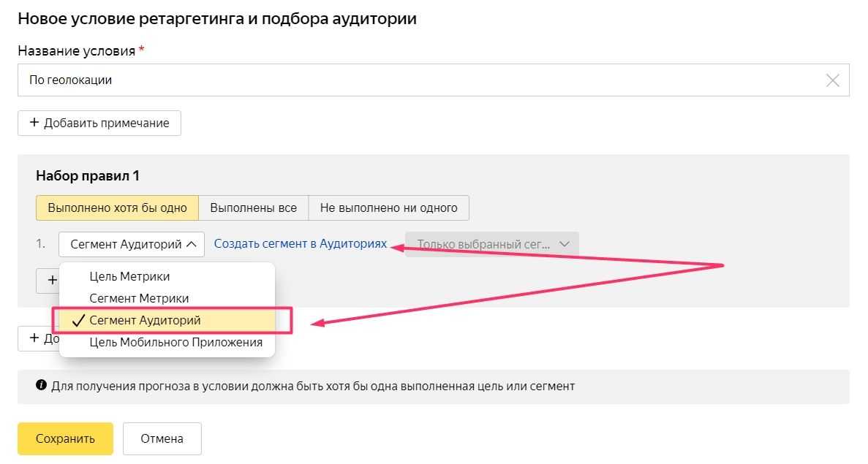868x464 pixels.
Task: Switch rule mode to 'Выполнены все'
Action: pos(253,208)
